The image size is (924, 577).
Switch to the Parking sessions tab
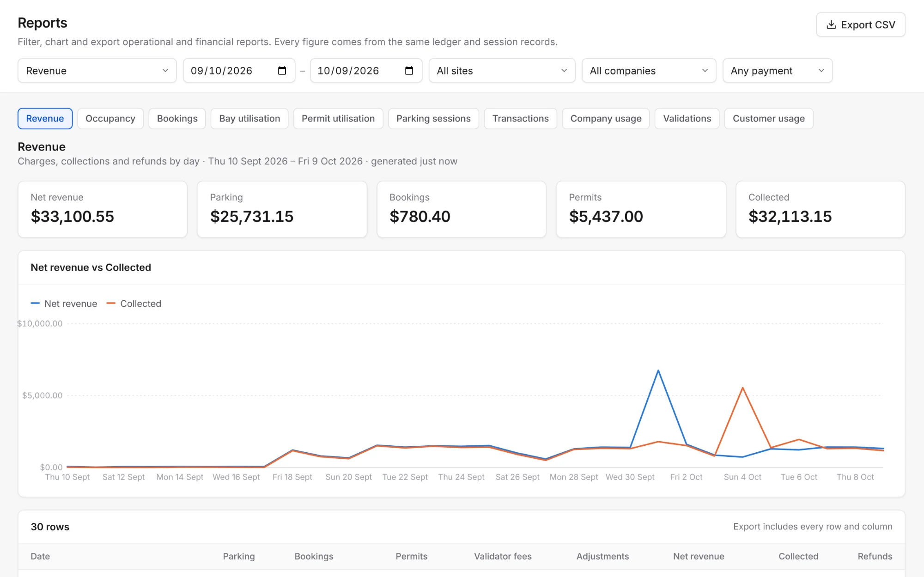pyautogui.click(x=433, y=119)
